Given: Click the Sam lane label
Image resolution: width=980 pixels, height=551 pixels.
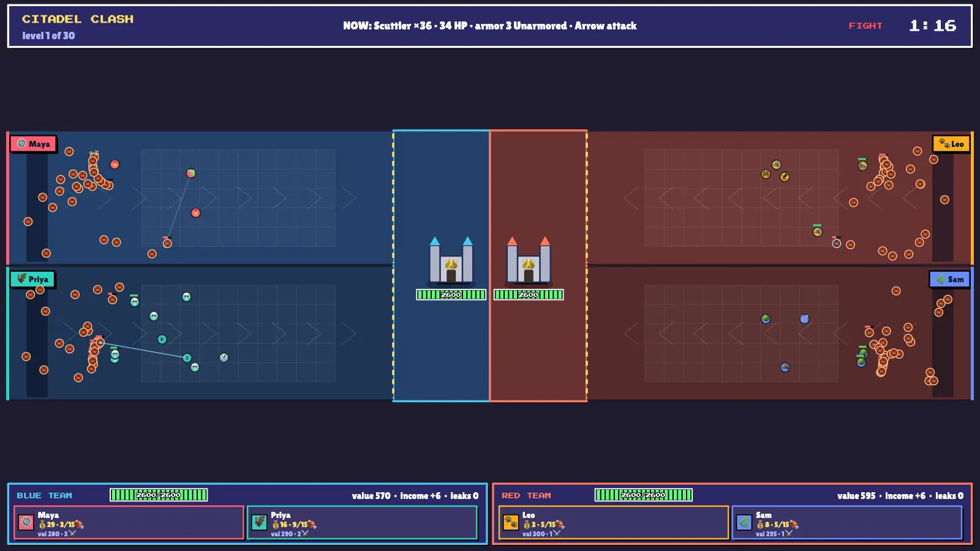Looking at the screenshot, I should tap(949, 279).
